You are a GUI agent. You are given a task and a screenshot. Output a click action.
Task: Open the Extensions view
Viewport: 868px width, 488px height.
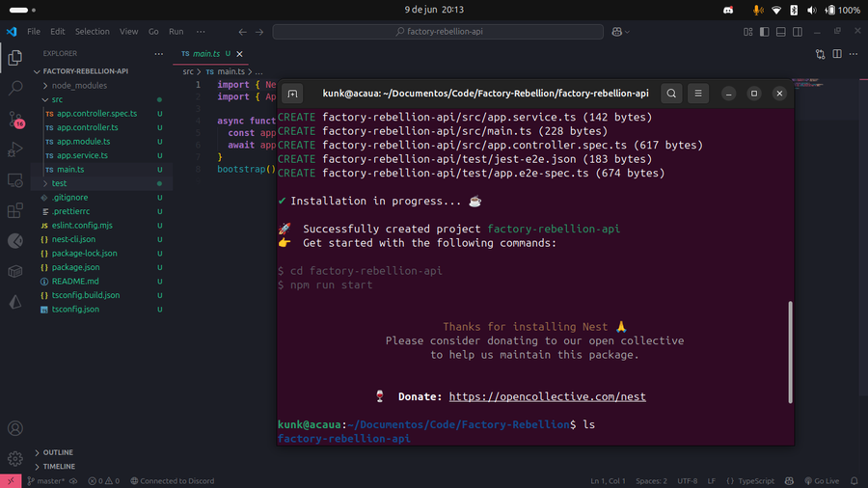tap(14, 211)
